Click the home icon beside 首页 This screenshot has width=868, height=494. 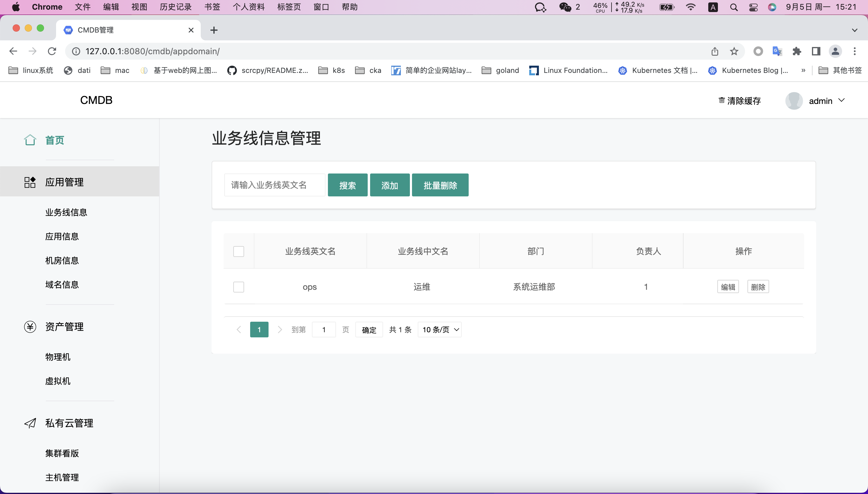coord(30,140)
